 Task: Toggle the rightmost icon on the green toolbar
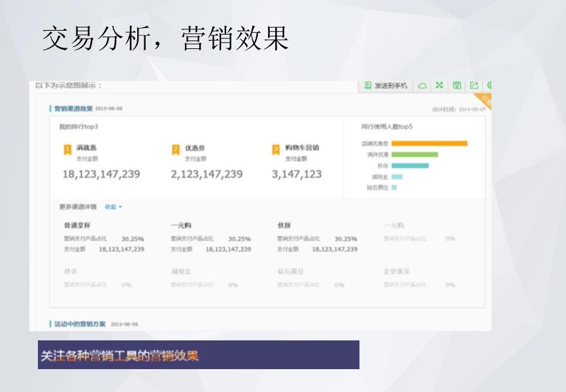click(491, 85)
